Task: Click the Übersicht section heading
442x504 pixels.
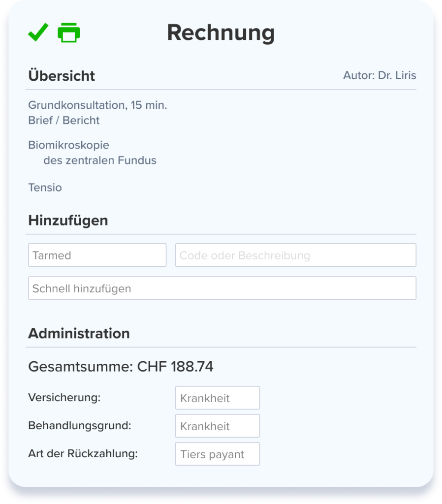Action: click(x=62, y=76)
